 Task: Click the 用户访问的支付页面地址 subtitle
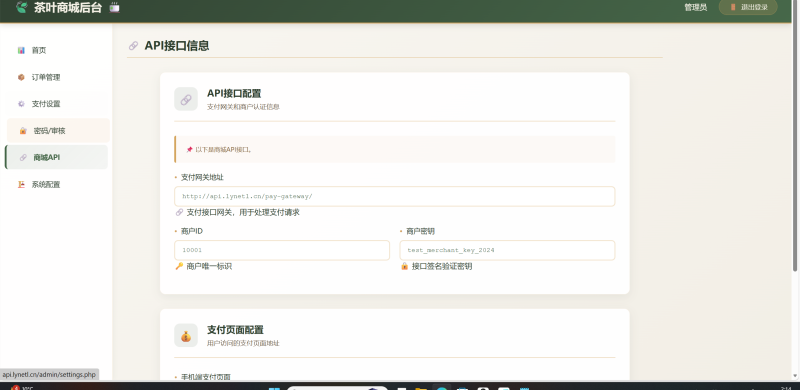(x=243, y=344)
